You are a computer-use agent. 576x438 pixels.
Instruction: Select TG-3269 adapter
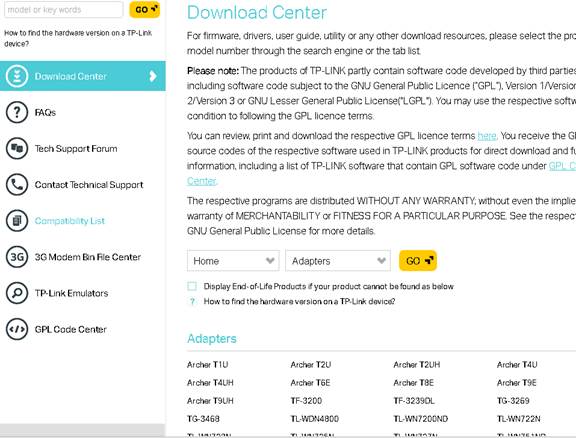(513, 401)
